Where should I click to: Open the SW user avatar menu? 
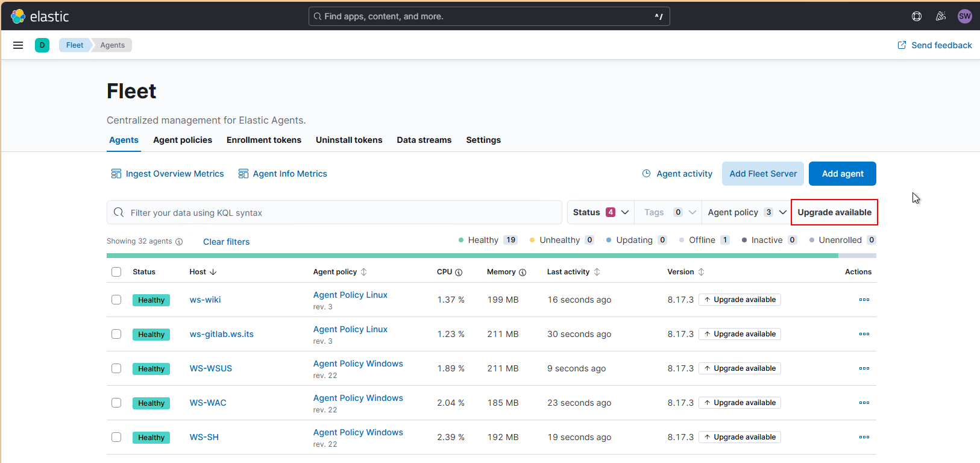(965, 16)
